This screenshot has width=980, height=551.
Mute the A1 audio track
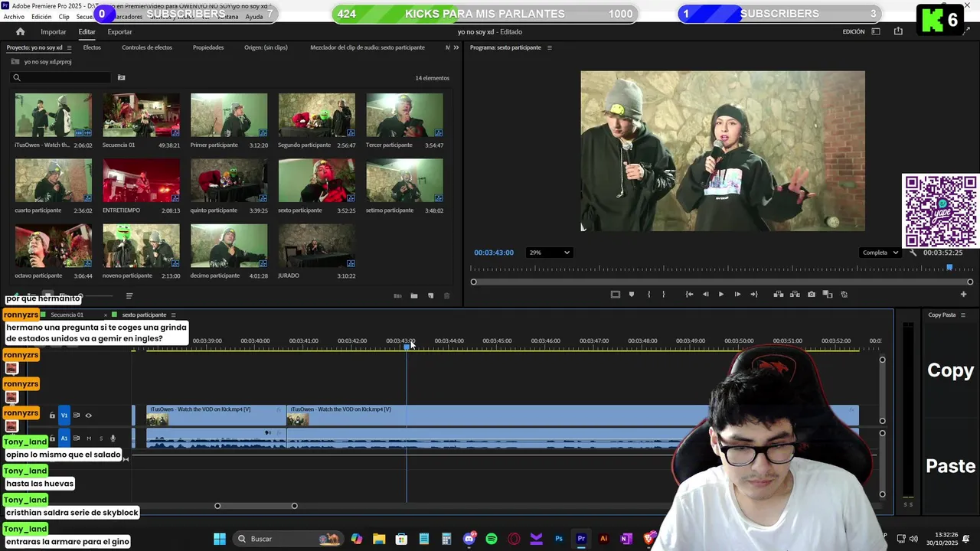[89, 439]
